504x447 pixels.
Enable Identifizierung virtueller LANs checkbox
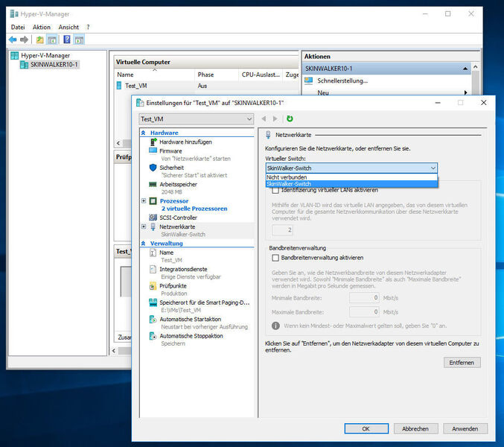275,191
